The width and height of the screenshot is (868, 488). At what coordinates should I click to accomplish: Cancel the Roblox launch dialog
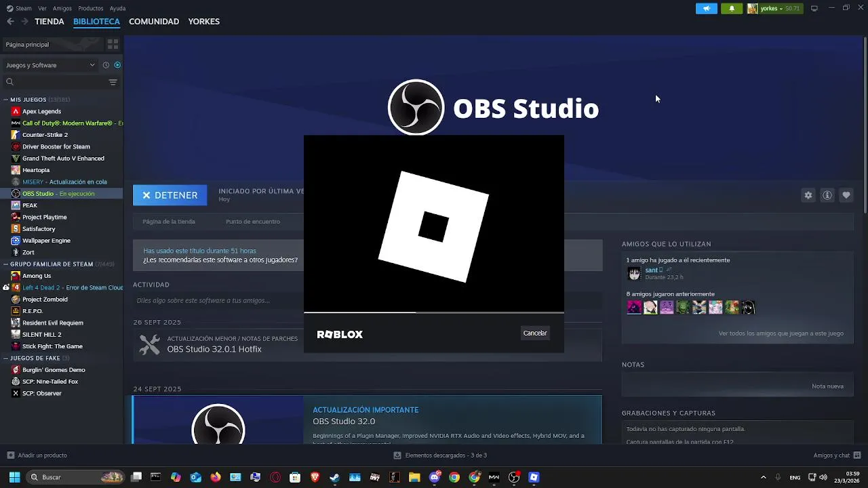[x=535, y=333]
